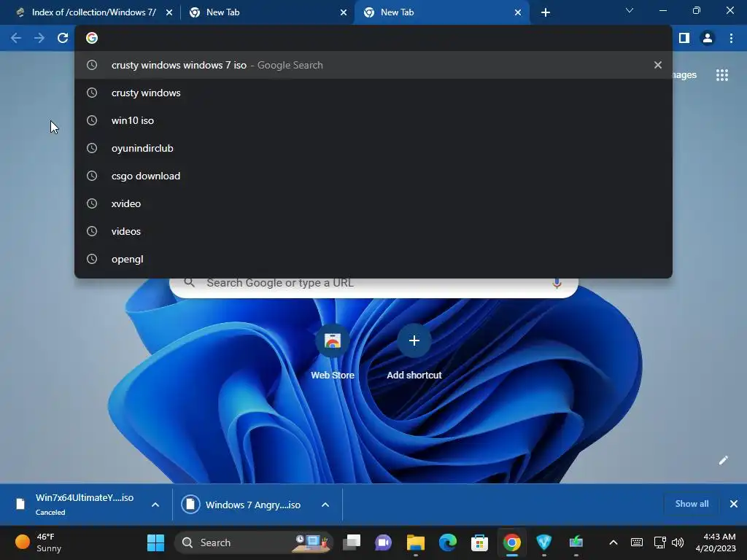Launch Microsoft Edge from taskbar

click(x=447, y=542)
